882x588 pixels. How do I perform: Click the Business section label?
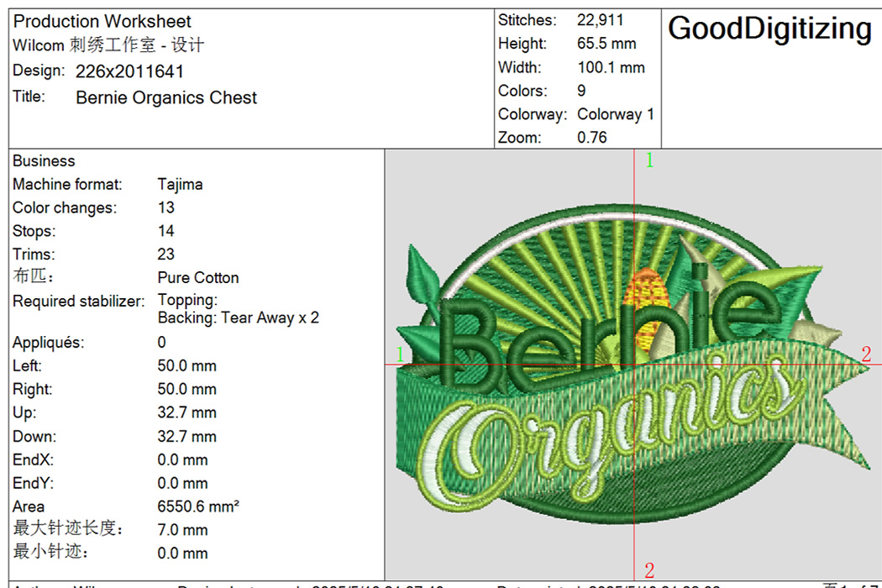[44, 161]
